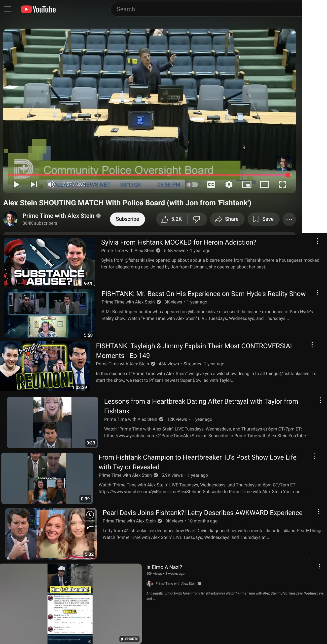This screenshot has width=327, height=644.
Task: Subscribe to the channel
Action: click(x=127, y=219)
